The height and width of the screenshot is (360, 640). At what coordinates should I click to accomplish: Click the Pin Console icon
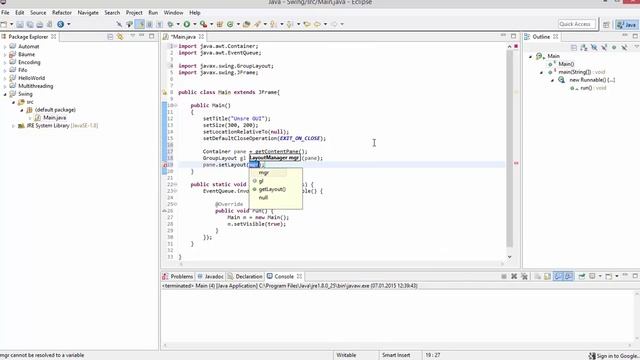click(x=582, y=276)
